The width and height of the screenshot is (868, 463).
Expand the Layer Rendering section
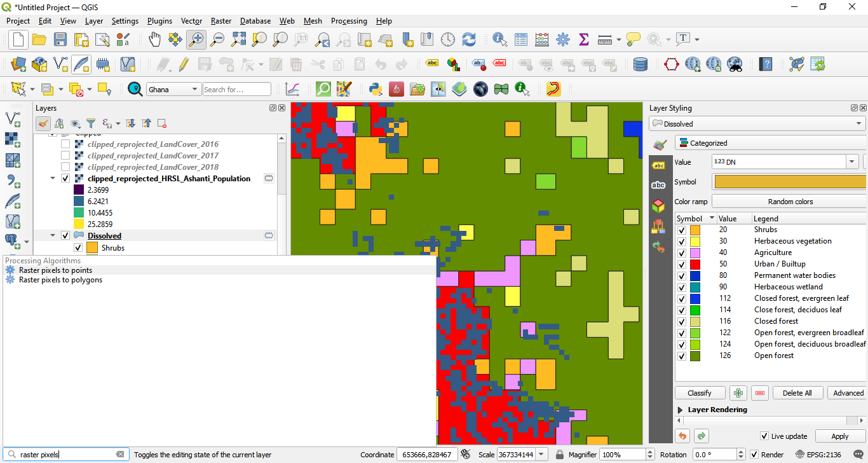pos(681,410)
